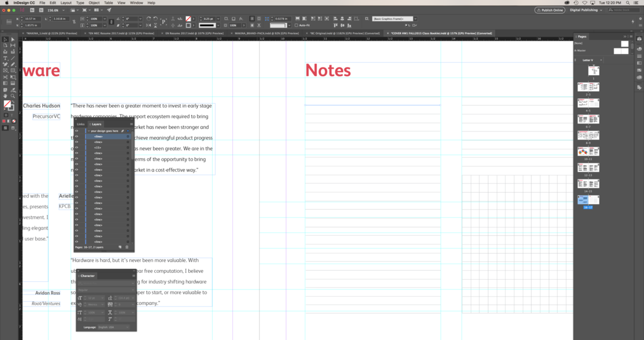
Task: Select the Type tool
Action: click(x=5, y=59)
